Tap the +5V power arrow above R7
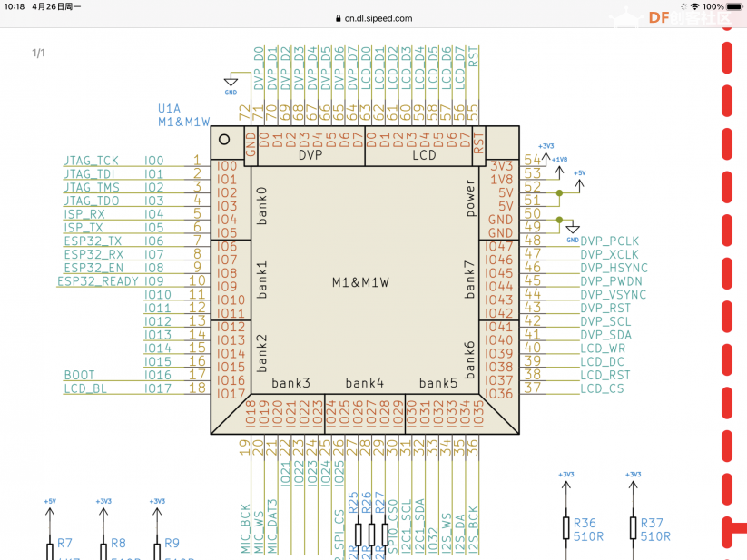Image resolution: width=747 pixels, height=560 pixels. pos(50,509)
